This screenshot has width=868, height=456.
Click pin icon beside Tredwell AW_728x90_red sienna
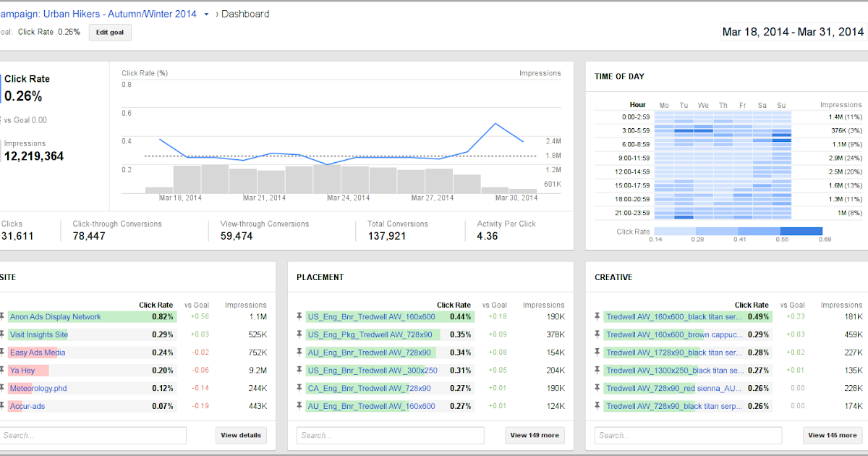tap(597, 388)
